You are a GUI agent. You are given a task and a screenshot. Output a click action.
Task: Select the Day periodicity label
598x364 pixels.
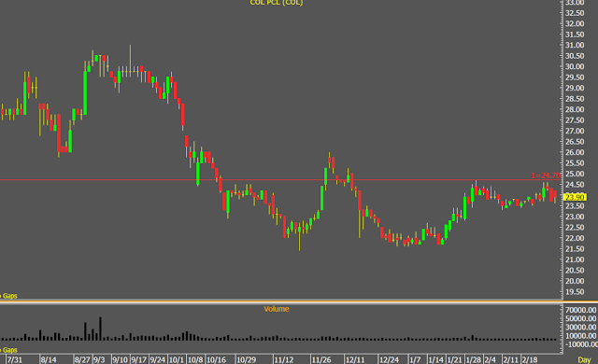[584, 360]
